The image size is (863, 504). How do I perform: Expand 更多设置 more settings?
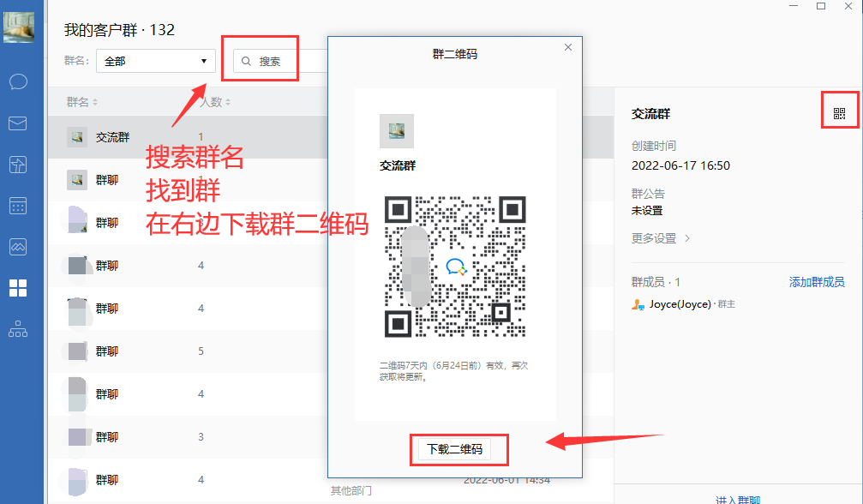tap(661, 238)
